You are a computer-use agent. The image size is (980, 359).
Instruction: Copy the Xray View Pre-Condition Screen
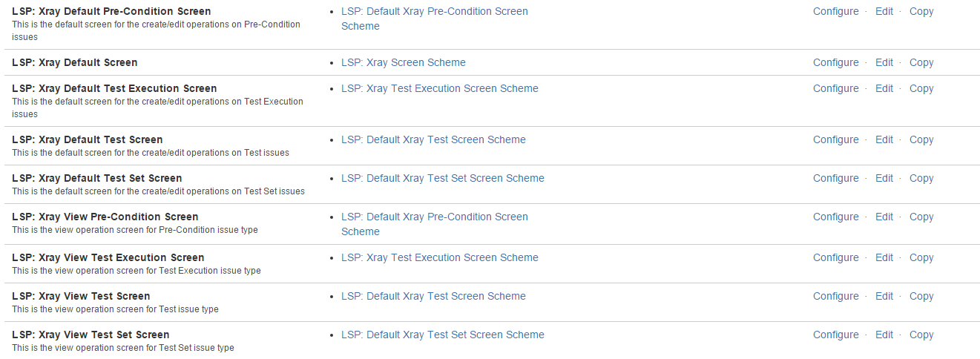(x=921, y=217)
